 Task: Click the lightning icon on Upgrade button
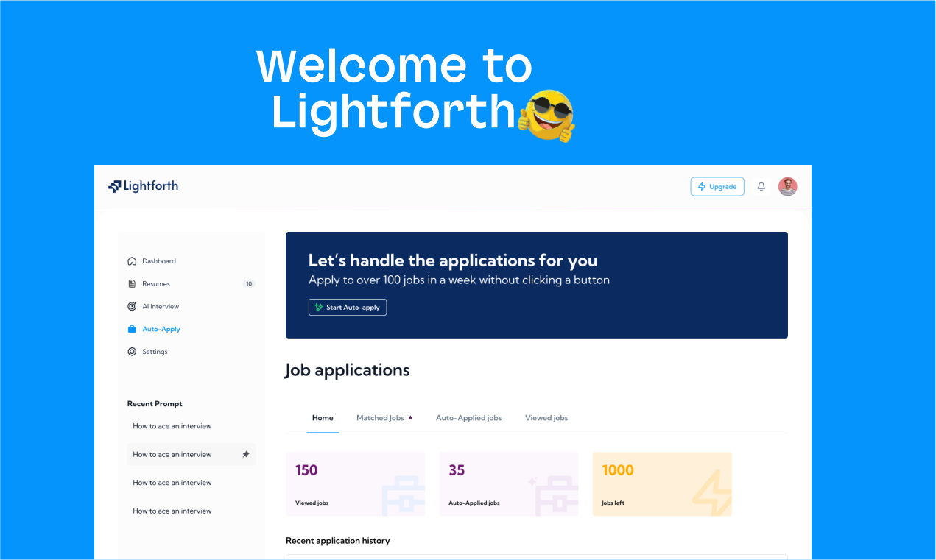coord(702,187)
